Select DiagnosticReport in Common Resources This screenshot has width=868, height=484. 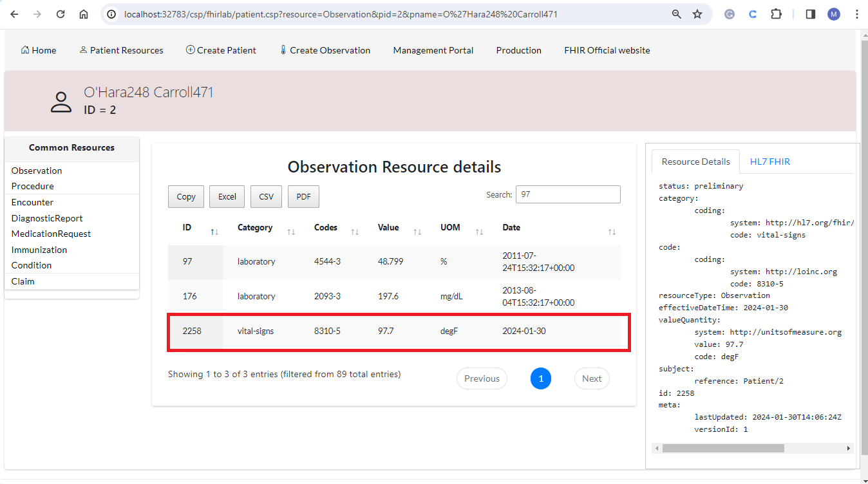(47, 218)
